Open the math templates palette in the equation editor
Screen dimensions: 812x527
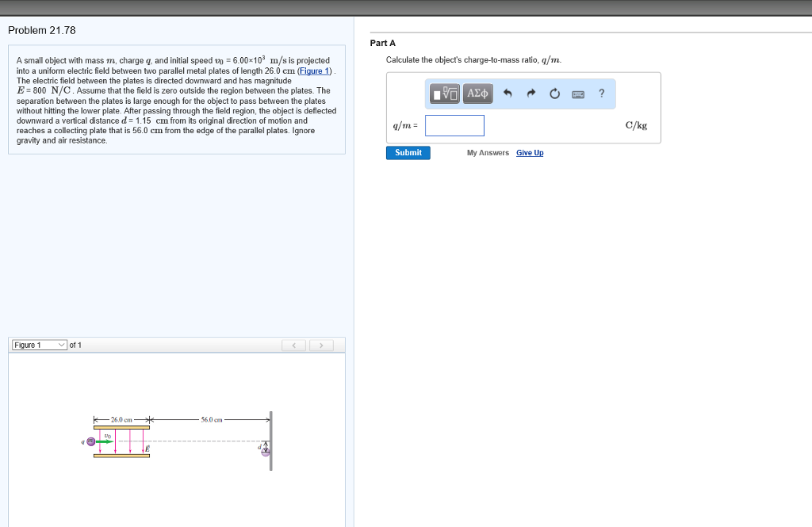tap(444, 94)
